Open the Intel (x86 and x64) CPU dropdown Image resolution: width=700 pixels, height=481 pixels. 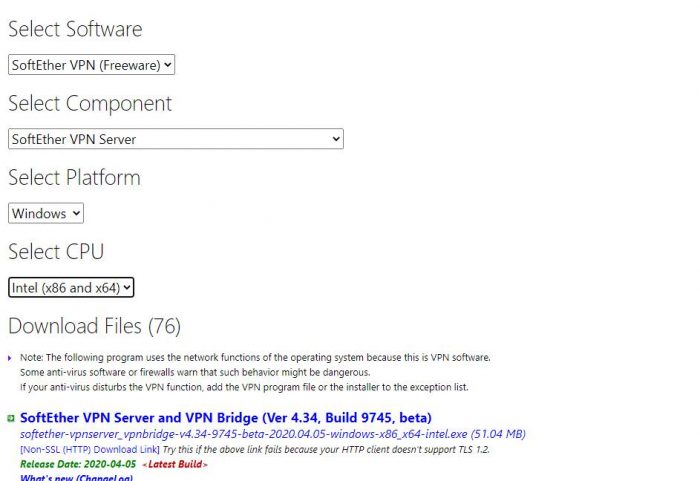point(71,287)
